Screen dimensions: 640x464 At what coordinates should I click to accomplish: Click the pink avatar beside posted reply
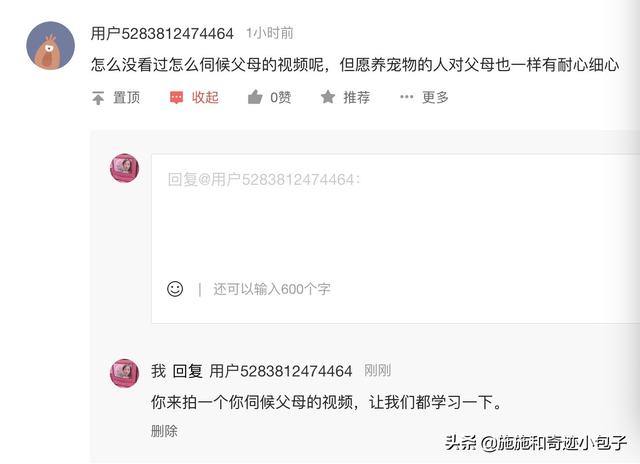[124, 373]
